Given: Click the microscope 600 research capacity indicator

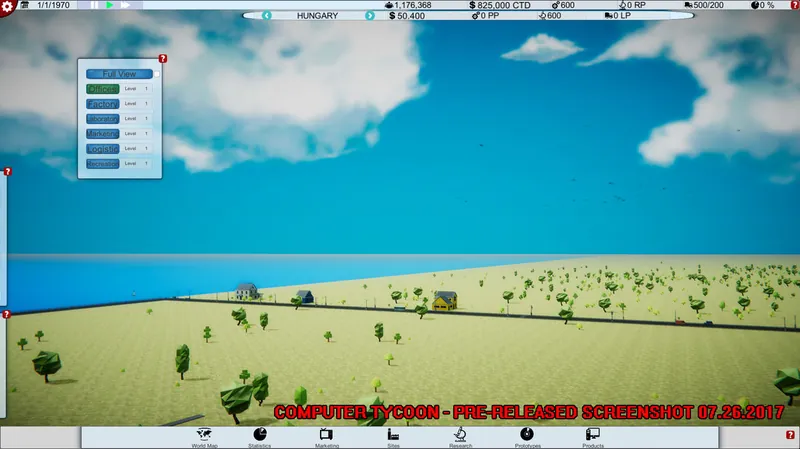Looking at the screenshot, I should pyautogui.click(x=550, y=16).
